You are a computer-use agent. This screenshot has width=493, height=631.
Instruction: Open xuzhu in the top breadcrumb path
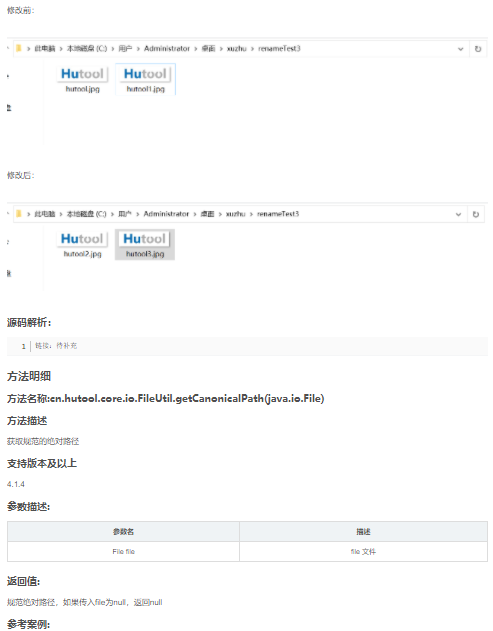(236, 49)
